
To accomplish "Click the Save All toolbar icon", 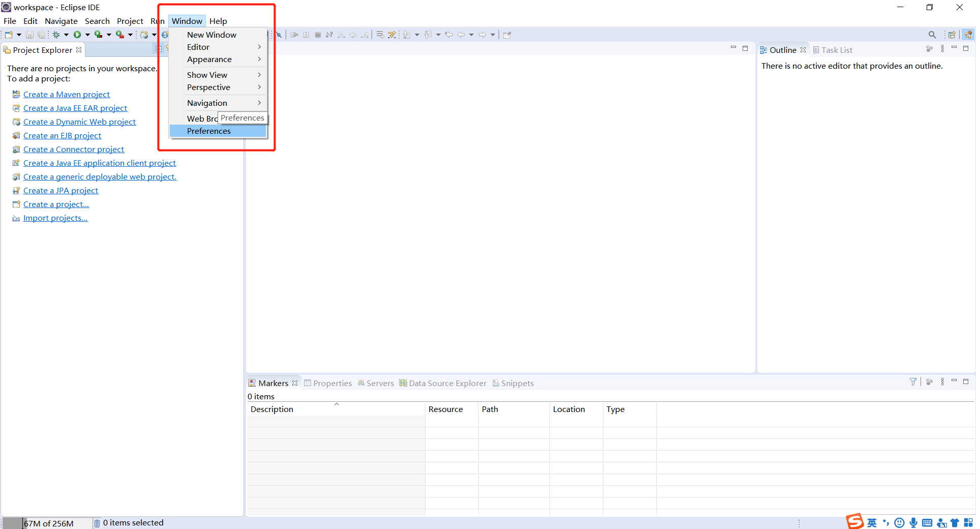I will [42, 35].
